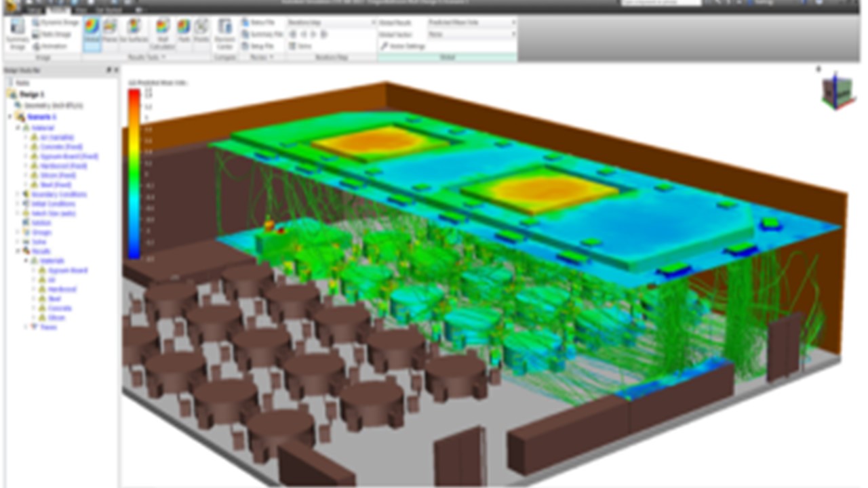
Task: Switch to the Results ribbon tab
Action: [x=57, y=9]
